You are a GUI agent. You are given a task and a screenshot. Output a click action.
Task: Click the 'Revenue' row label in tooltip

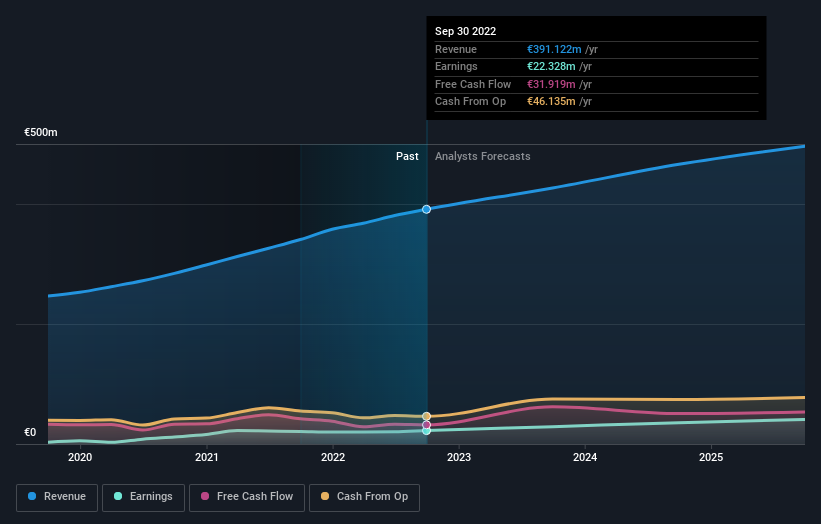[456, 49]
